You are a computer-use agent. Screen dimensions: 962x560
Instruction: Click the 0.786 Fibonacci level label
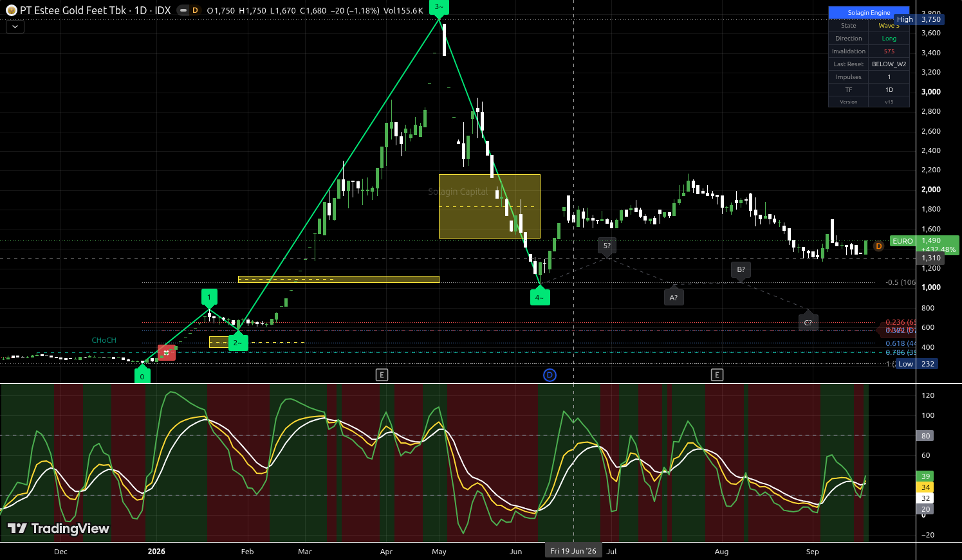900,352
